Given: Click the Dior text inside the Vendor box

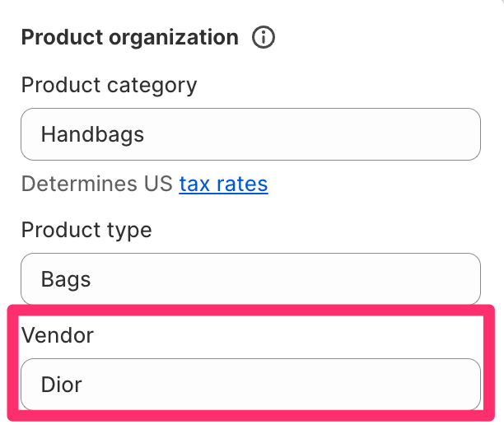Looking at the screenshot, I should (62, 385).
